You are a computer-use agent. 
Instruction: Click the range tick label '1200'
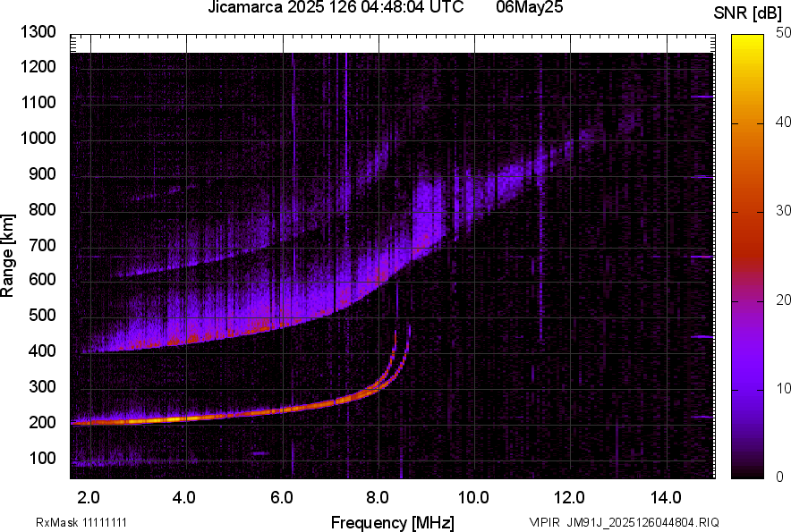click(38, 66)
